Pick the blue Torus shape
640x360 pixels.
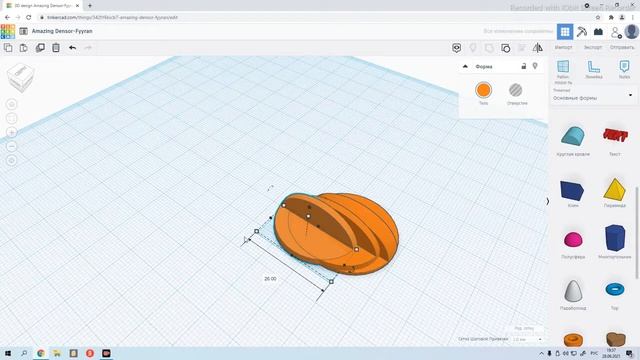[615, 289]
